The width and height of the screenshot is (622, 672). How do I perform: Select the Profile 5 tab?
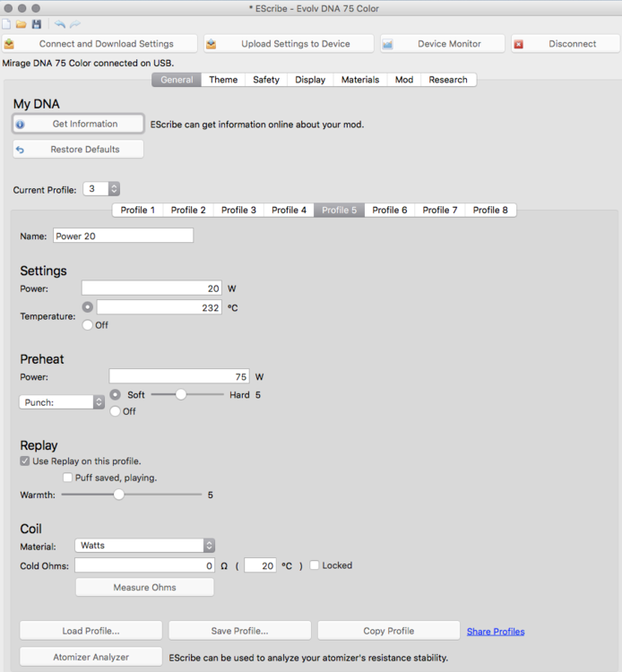click(340, 210)
